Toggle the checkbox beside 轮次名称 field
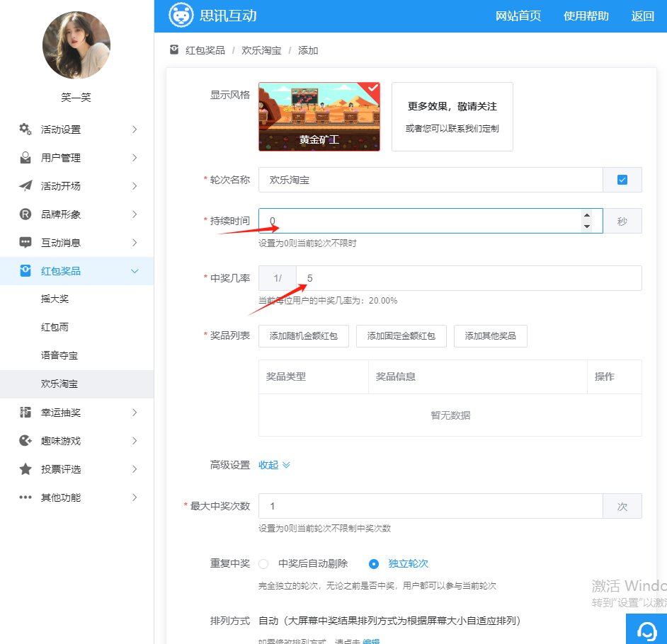Viewport: 667px width, 644px height. tap(622, 180)
